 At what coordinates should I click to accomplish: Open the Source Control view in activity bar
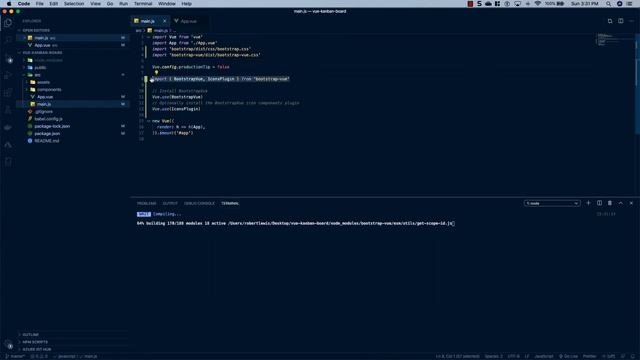click(8, 59)
